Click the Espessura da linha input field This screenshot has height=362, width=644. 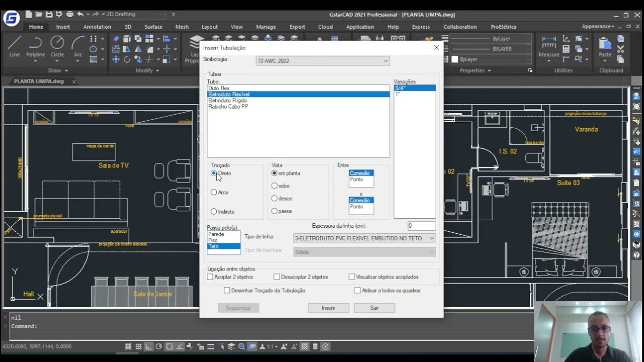pyautogui.click(x=421, y=226)
